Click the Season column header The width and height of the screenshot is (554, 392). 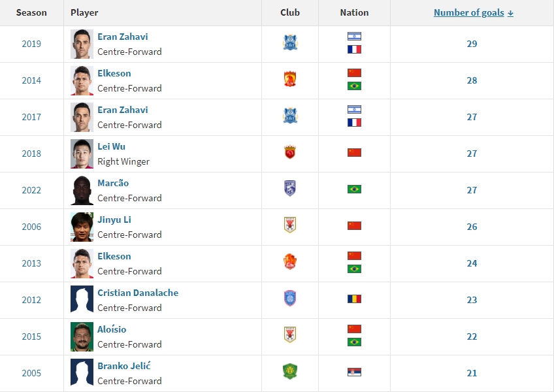31,12
